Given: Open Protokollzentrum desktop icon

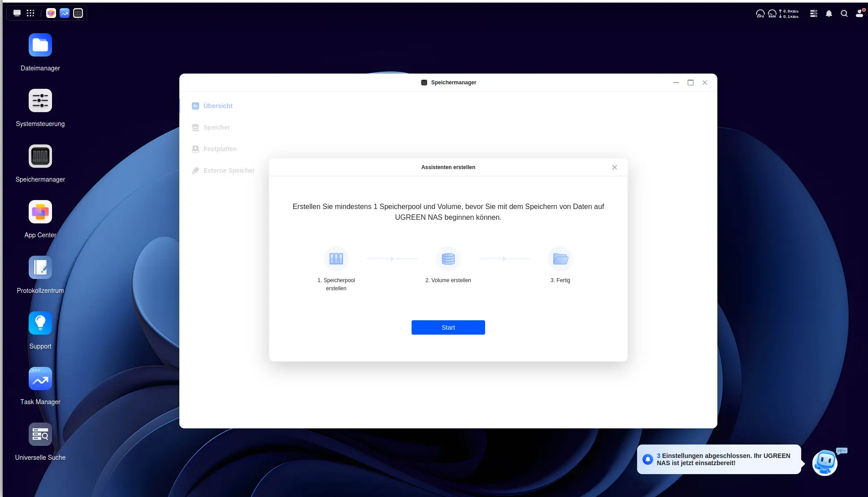Looking at the screenshot, I should click(40, 268).
